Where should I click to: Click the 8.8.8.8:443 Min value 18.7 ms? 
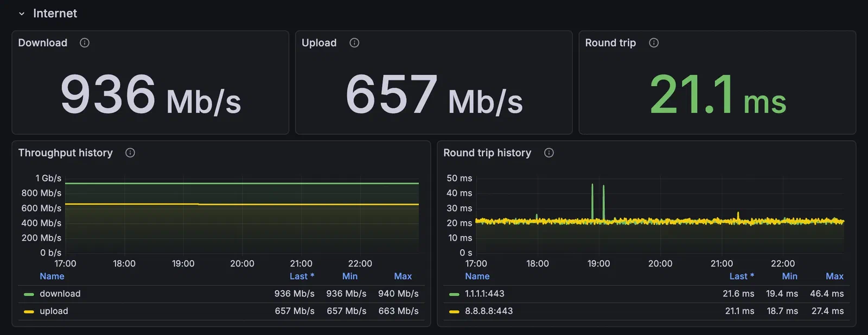(x=782, y=311)
